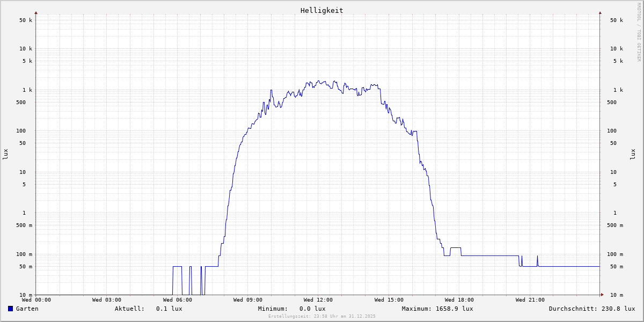The image size is (644, 322).
Task: Click the RRDTOOL / TOBI OETIKER watermark
Action: point(639,32)
